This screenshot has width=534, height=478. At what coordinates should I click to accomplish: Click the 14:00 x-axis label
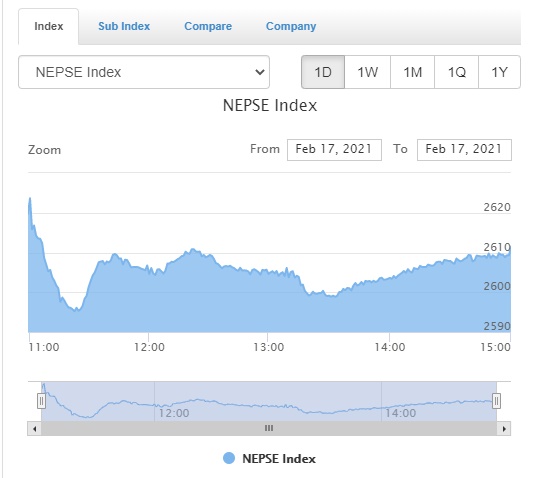(390, 347)
